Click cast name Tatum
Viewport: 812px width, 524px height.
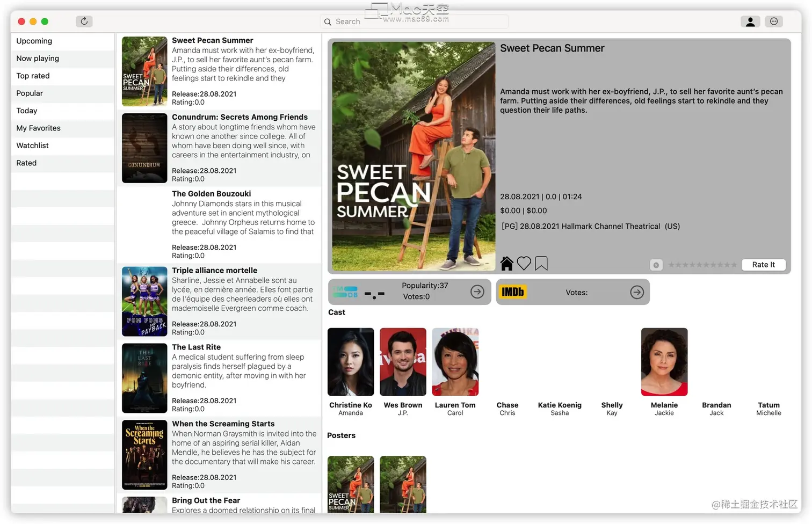tap(769, 405)
